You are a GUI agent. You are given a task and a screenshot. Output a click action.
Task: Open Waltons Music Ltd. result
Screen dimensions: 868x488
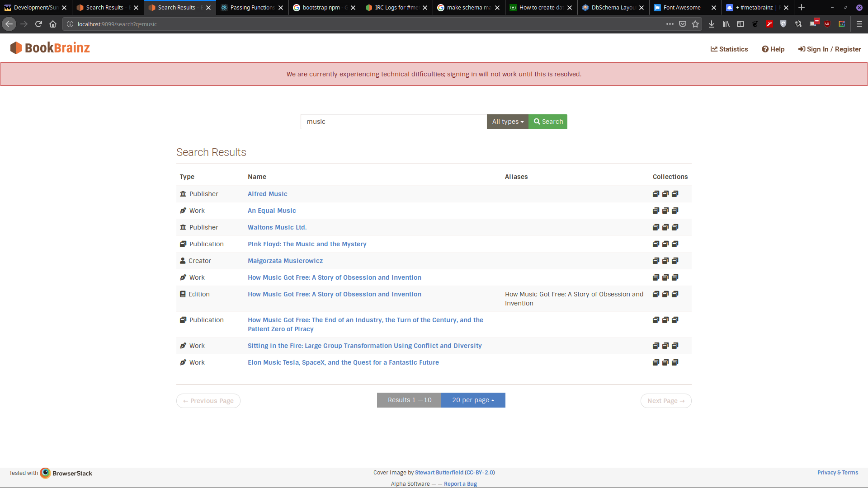[x=277, y=227]
